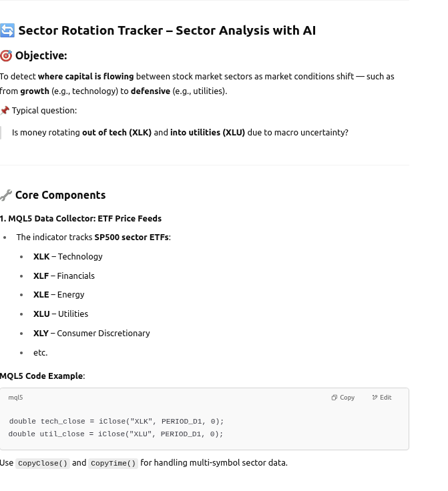Click the XLY – Consumer Discretionary list item
Viewport: 448px width, 491px height.
pyautogui.click(x=91, y=334)
